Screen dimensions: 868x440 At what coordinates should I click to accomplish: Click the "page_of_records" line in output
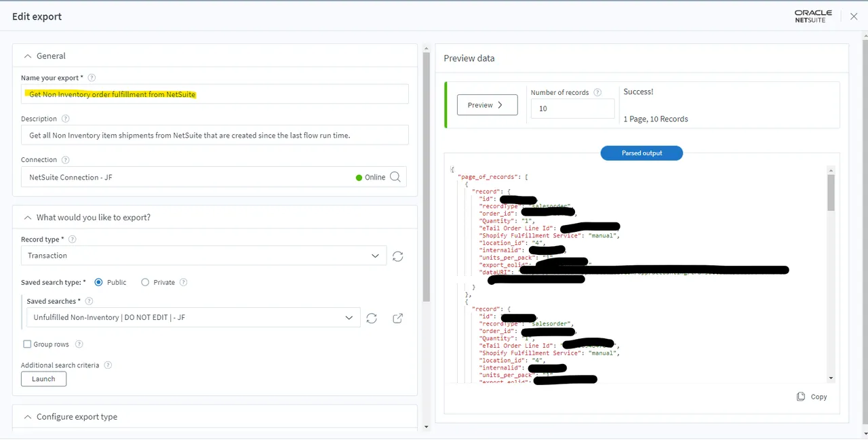pos(492,177)
